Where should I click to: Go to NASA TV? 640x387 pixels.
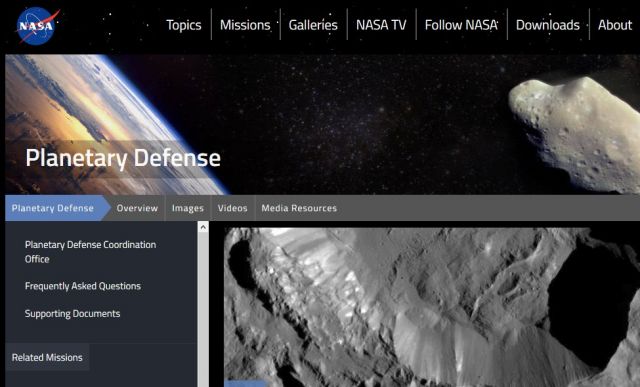tap(381, 25)
